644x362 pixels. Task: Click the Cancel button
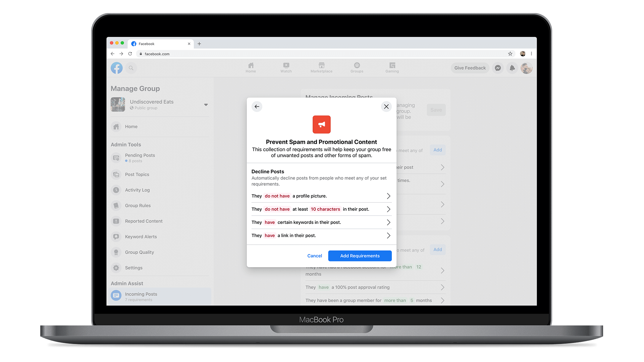315,255
